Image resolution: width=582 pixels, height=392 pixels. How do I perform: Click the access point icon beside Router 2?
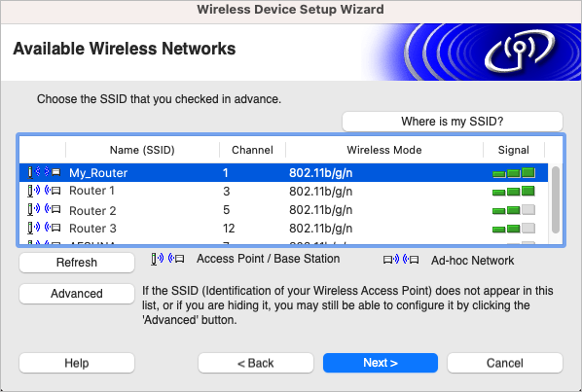point(44,209)
